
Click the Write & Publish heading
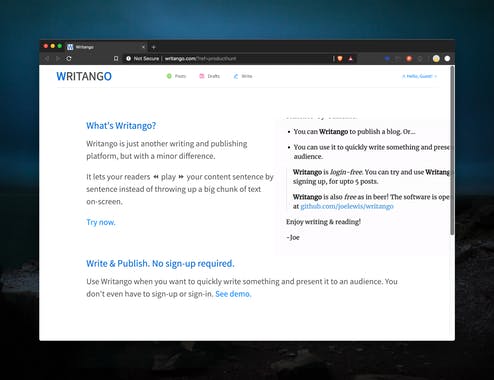[160, 264]
